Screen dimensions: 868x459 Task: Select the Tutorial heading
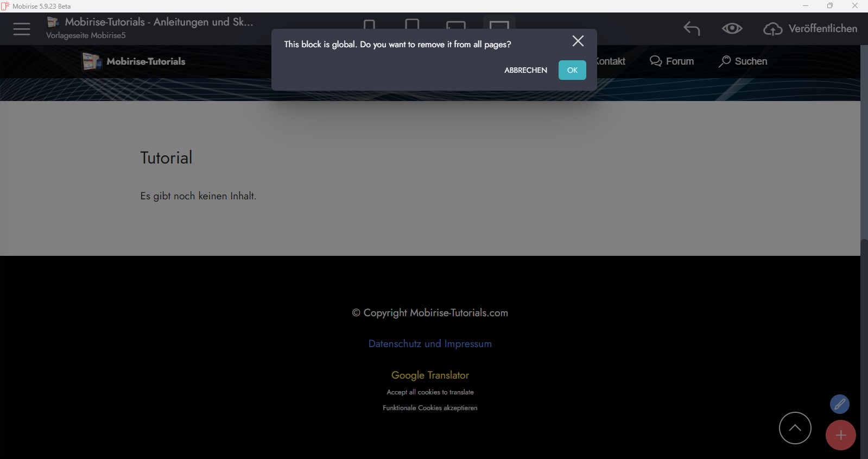pyautogui.click(x=166, y=158)
